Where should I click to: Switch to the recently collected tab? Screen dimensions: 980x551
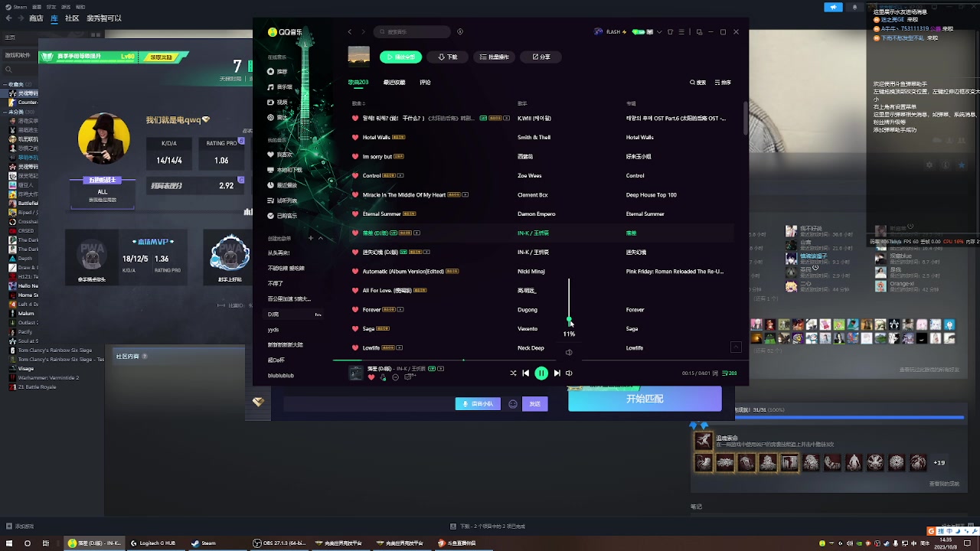[x=394, y=83]
